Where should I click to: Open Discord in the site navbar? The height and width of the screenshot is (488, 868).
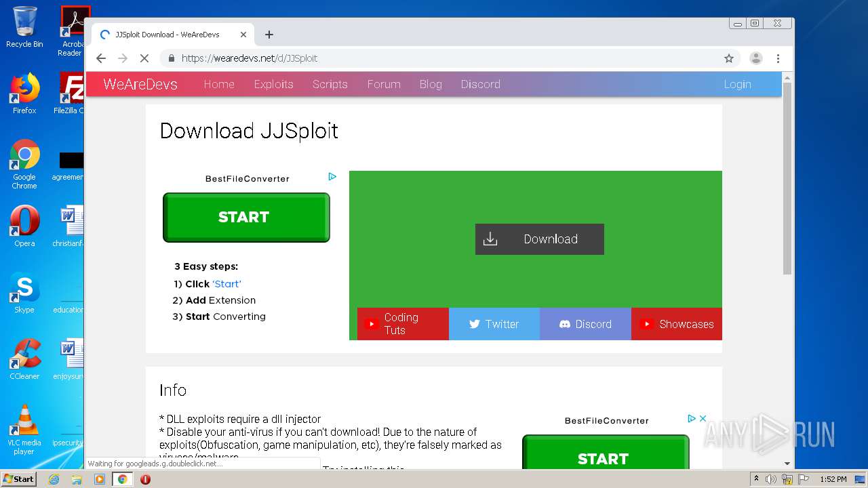[x=481, y=84]
